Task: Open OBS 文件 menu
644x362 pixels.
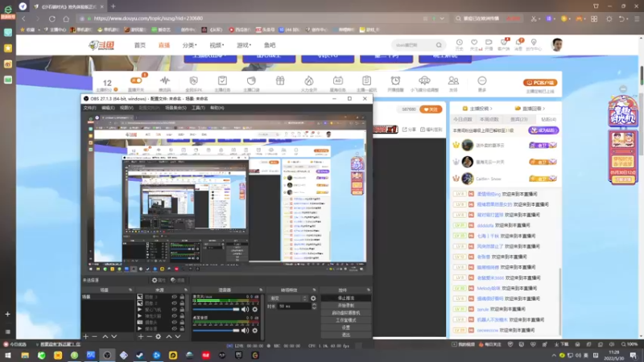Action: (x=89, y=108)
